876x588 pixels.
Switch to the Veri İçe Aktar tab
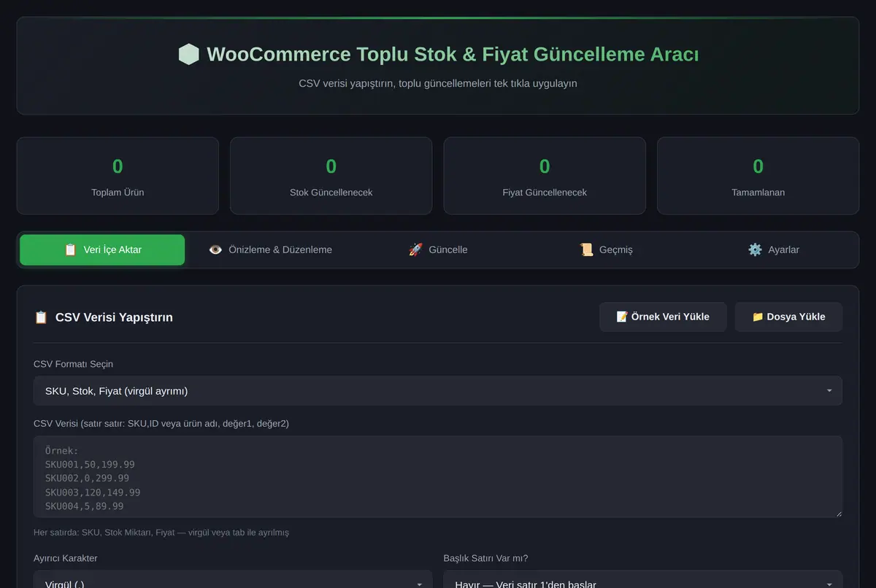102,249
